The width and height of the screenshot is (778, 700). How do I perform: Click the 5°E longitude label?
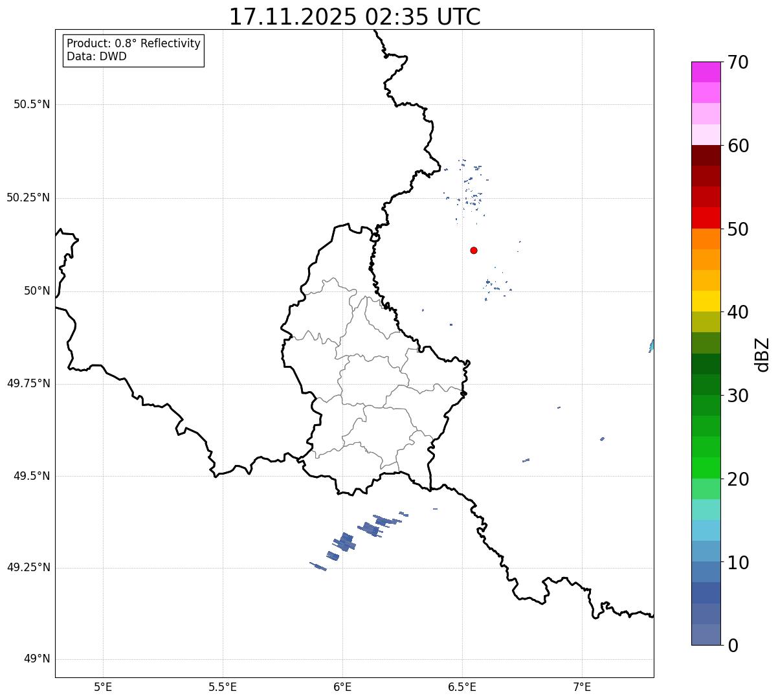point(103,687)
